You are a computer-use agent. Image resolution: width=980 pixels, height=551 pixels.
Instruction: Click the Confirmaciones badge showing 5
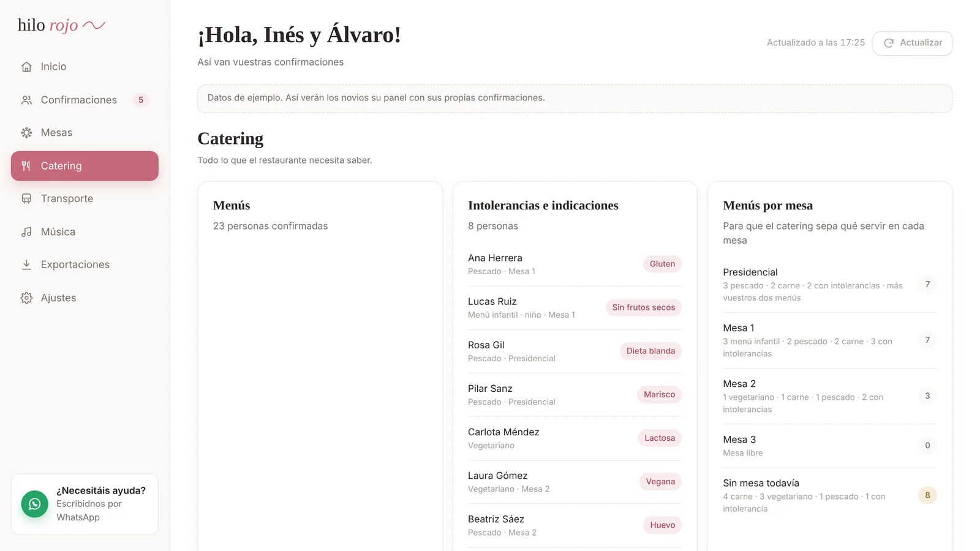coord(141,100)
